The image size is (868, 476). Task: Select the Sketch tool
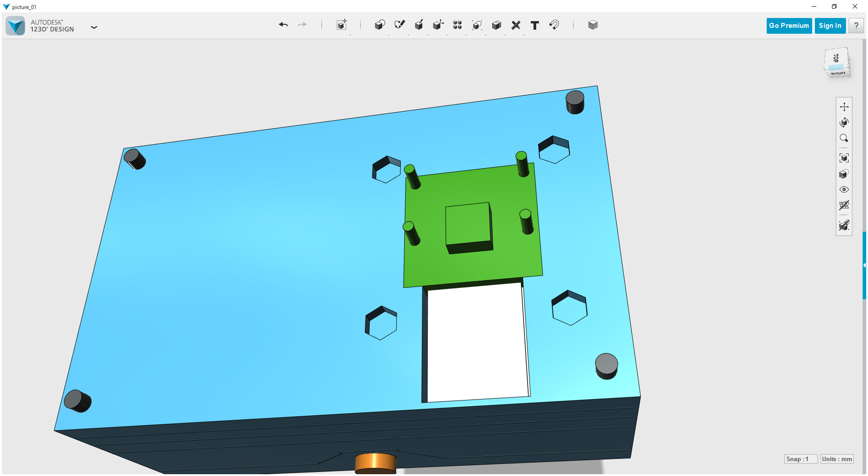399,25
